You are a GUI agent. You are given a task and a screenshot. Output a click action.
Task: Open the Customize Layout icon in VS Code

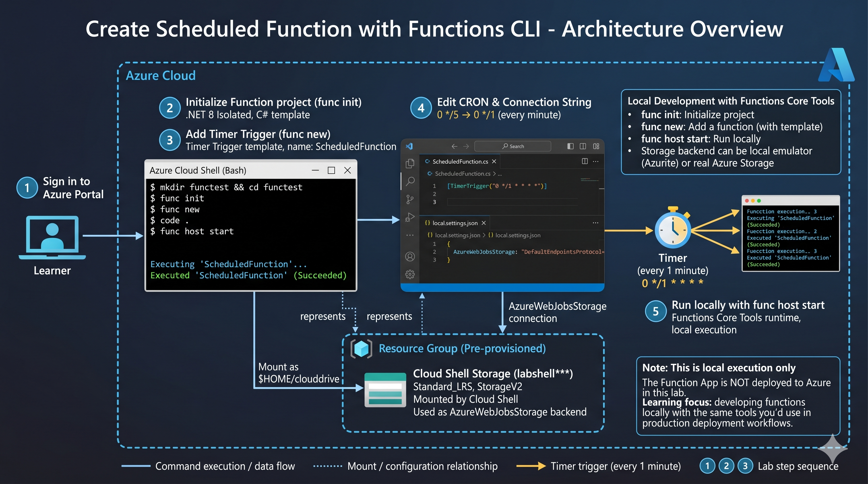tap(596, 146)
